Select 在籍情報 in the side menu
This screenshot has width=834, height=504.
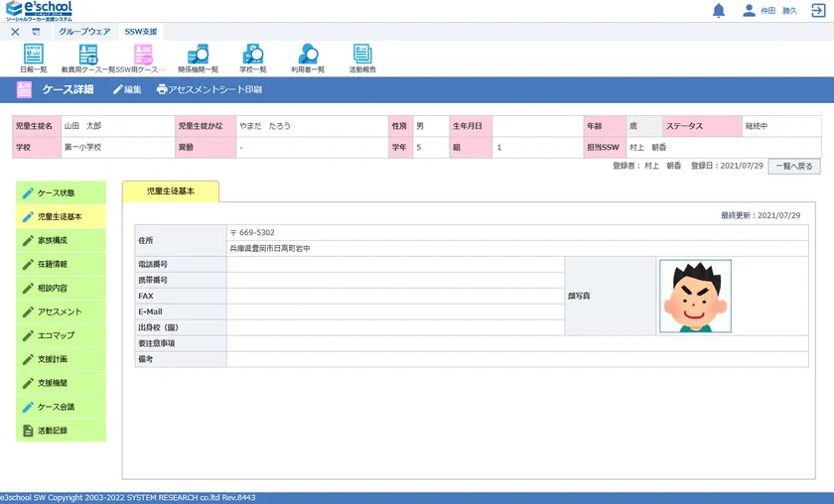click(x=61, y=264)
